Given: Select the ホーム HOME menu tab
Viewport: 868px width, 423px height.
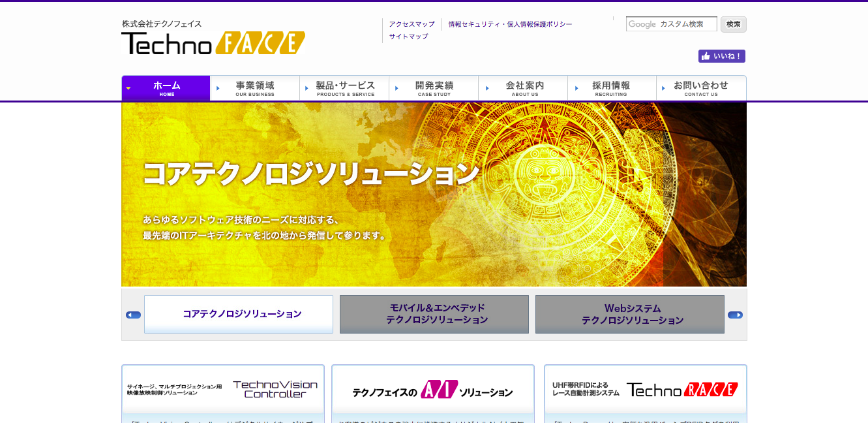Looking at the screenshot, I should [166, 88].
